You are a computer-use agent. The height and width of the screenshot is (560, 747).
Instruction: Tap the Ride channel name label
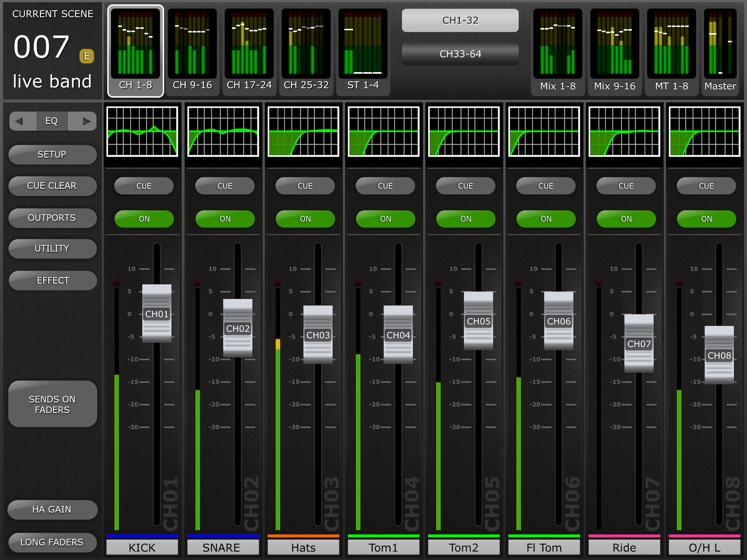tap(624, 547)
